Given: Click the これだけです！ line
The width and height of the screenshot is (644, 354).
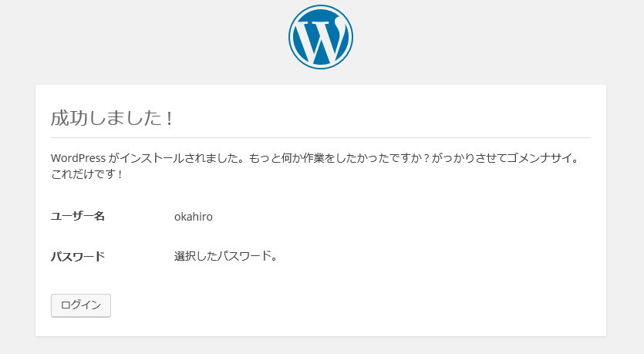Looking at the screenshot, I should coord(87,174).
